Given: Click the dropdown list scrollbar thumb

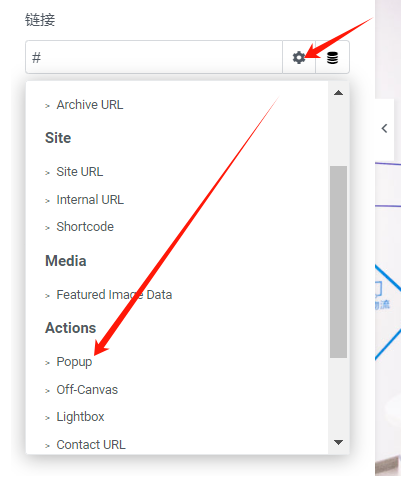Looking at the screenshot, I should point(338,262).
